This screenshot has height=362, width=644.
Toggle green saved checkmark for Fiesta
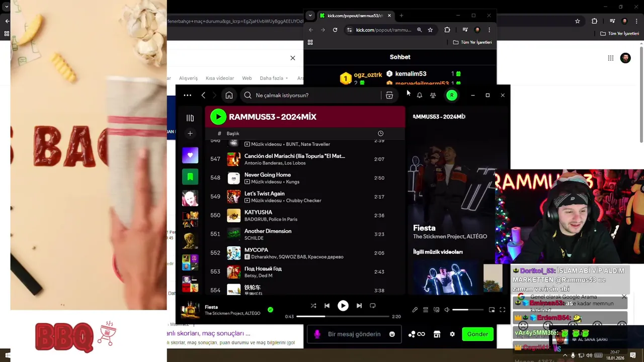(x=270, y=310)
